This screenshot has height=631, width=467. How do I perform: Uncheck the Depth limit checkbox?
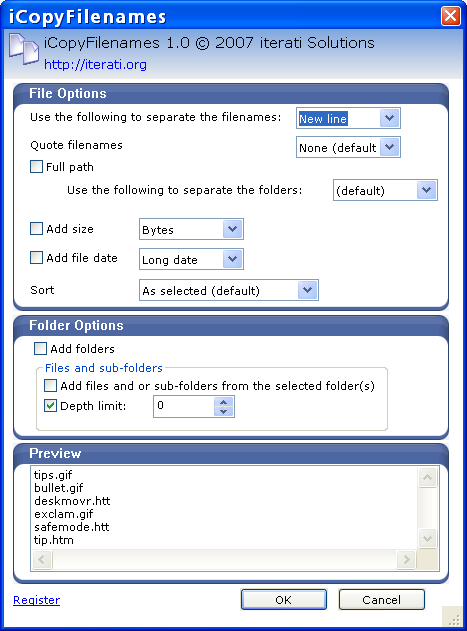point(50,406)
